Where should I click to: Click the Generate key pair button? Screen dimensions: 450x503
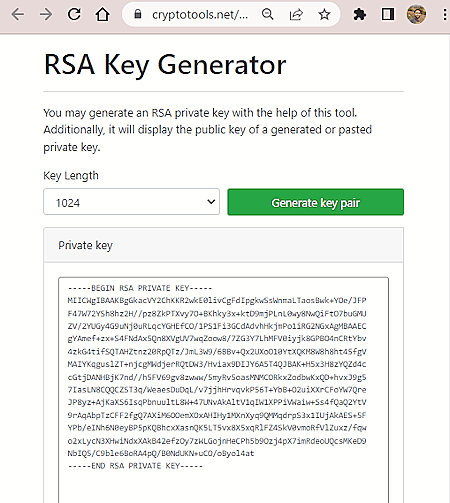click(315, 202)
